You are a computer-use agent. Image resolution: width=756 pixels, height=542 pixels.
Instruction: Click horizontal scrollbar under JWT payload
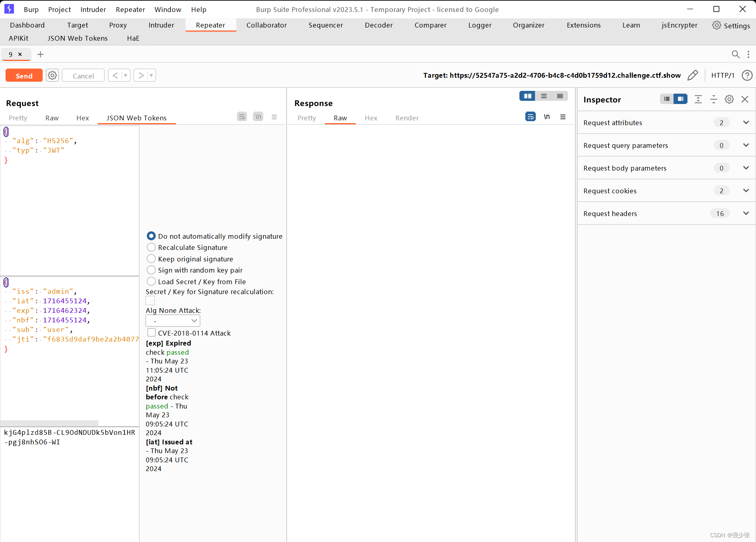[x=49, y=423]
